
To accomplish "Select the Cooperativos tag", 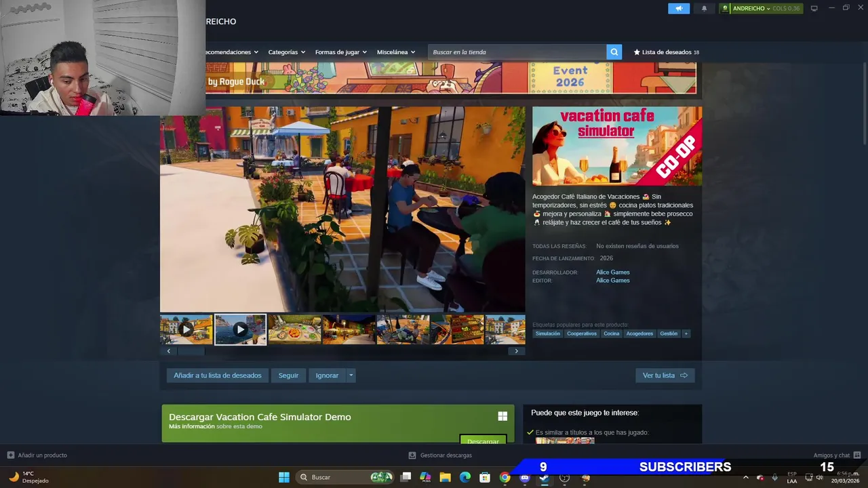I will tap(582, 333).
